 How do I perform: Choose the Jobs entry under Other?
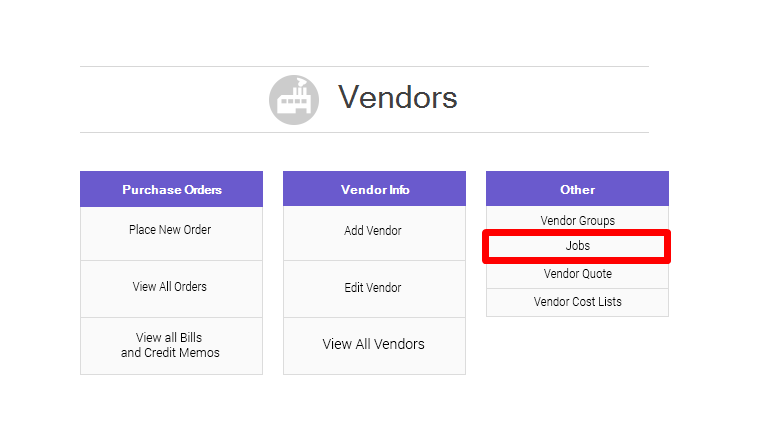click(577, 246)
